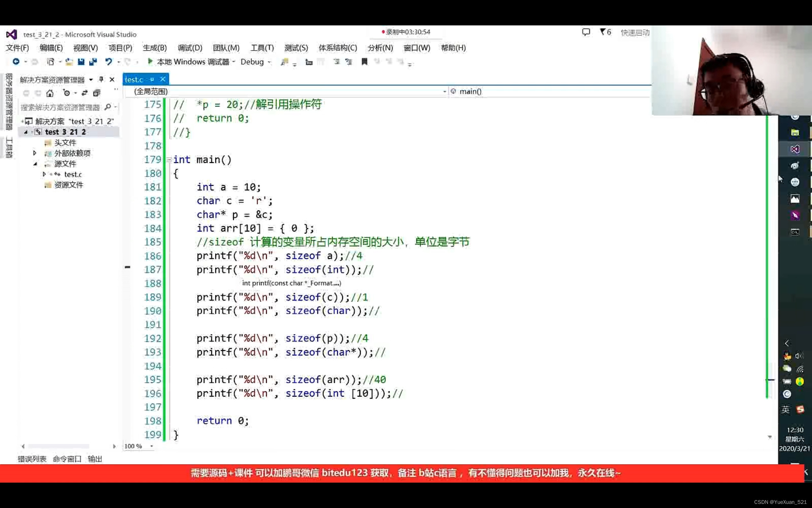Open the 服务器资源管理器 side tab
Screen dimensions: 812x508
click(9, 102)
